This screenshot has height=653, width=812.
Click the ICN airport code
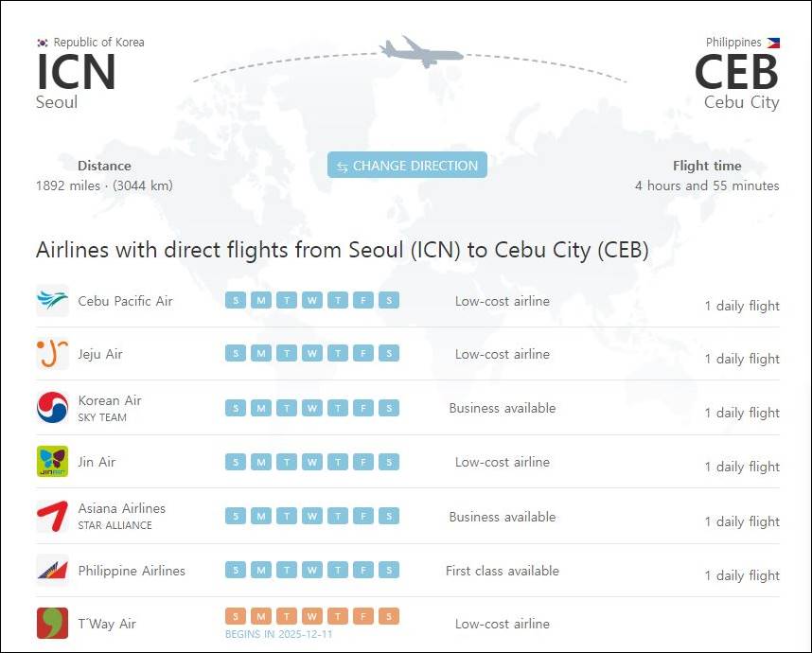pos(76,72)
